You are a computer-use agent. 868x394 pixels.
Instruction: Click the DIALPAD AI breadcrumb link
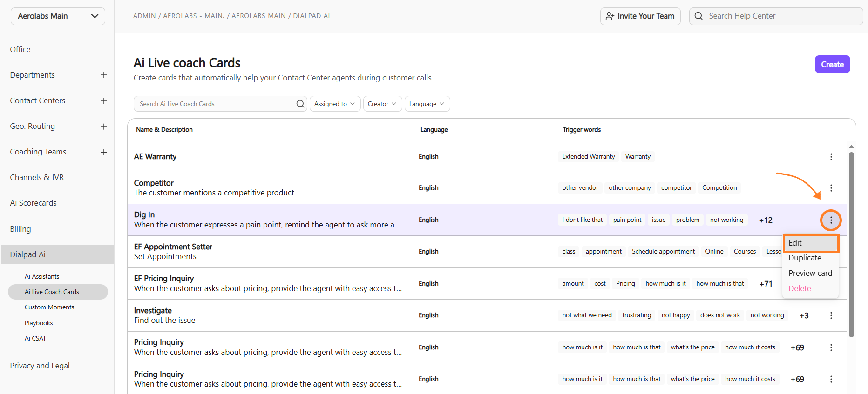coord(312,16)
